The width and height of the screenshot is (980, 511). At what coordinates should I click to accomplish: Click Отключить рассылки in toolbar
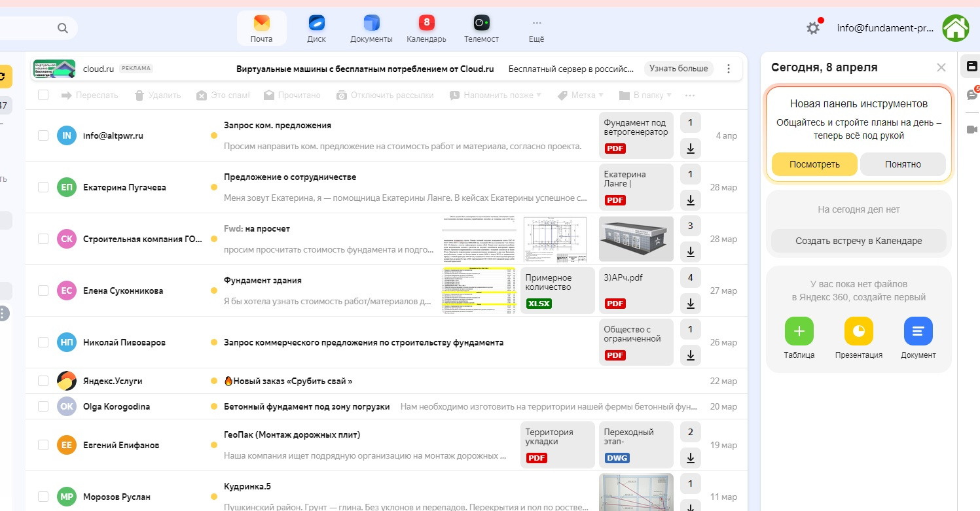click(385, 96)
